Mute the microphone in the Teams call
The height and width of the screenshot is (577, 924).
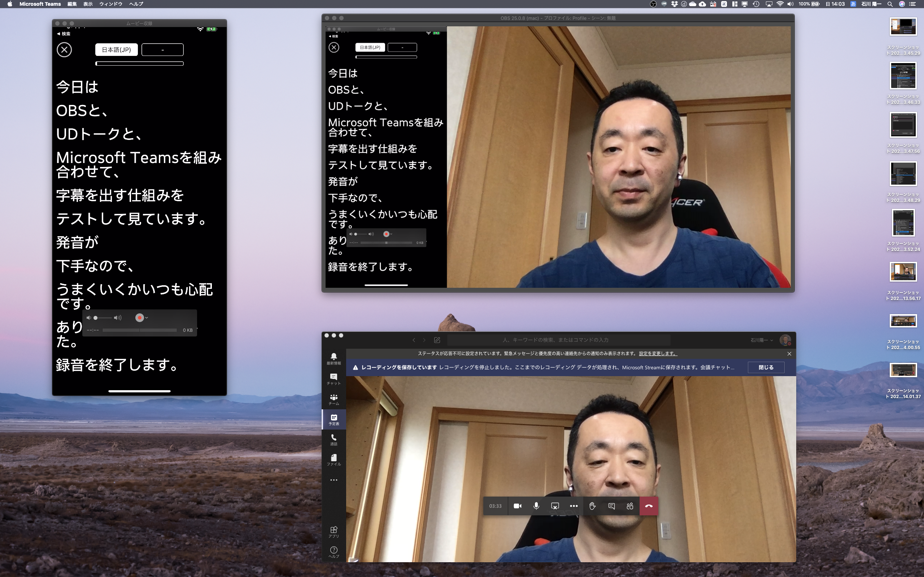pyautogui.click(x=536, y=506)
